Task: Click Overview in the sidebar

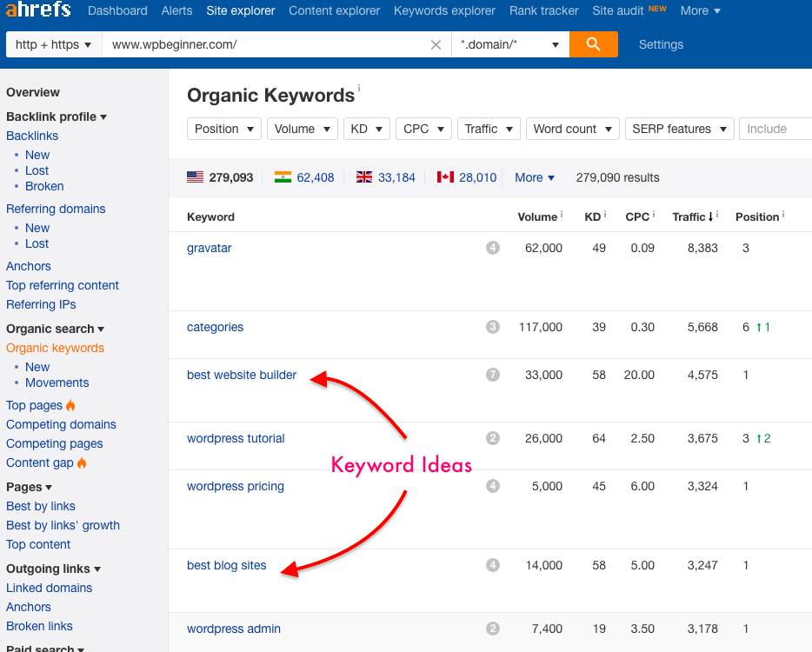Action: [33, 92]
